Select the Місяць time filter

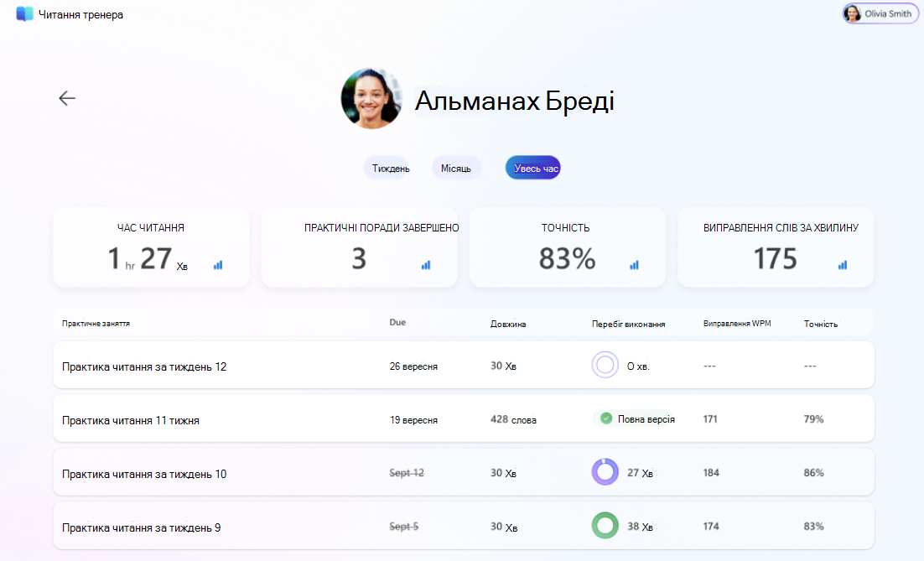click(x=456, y=168)
